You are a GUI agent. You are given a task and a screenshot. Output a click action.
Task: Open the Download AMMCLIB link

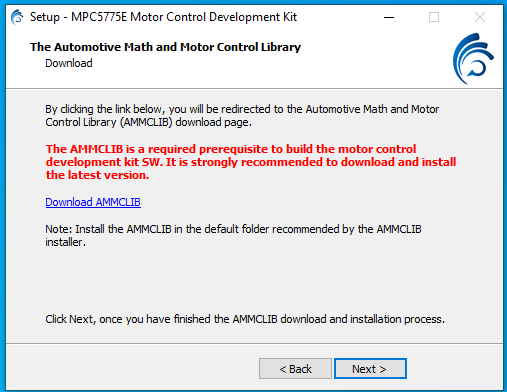click(x=93, y=202)
